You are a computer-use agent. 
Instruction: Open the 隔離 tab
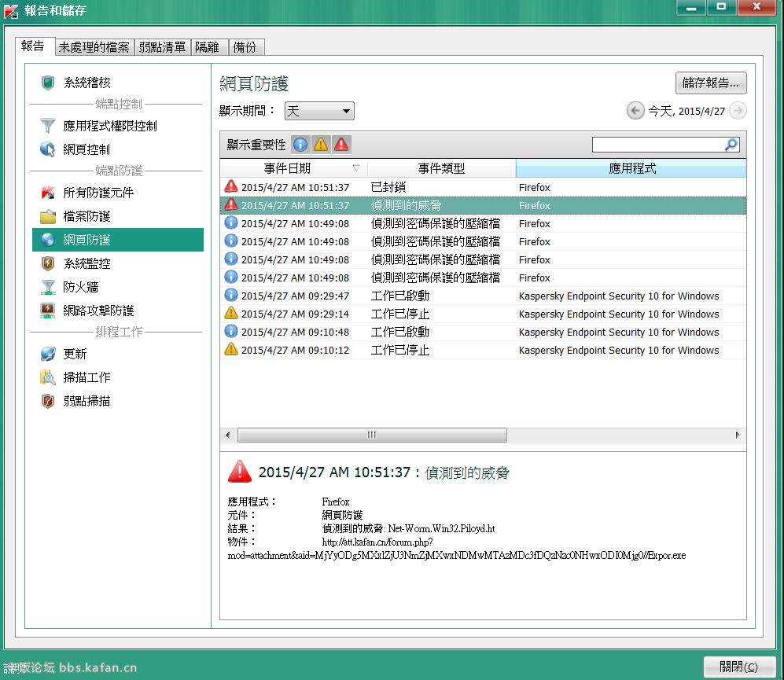(x=208, y=47)
